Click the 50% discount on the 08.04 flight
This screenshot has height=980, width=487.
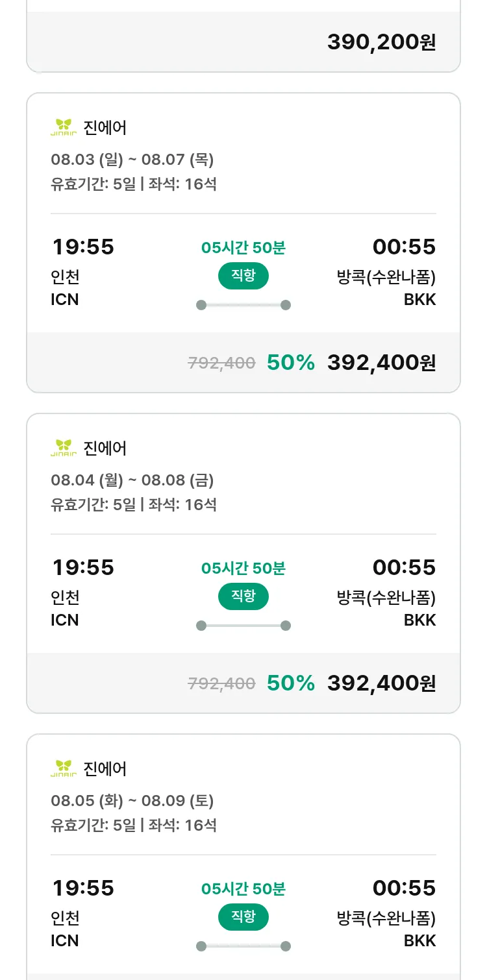[x=291, y=683]
